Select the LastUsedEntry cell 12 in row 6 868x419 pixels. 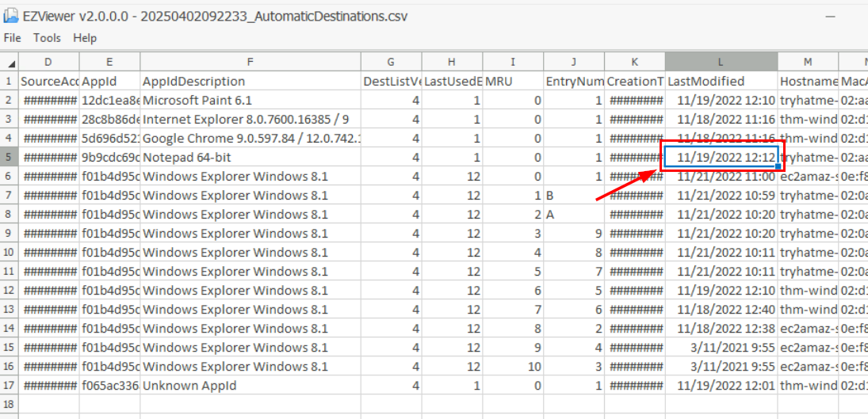point(453,177)
